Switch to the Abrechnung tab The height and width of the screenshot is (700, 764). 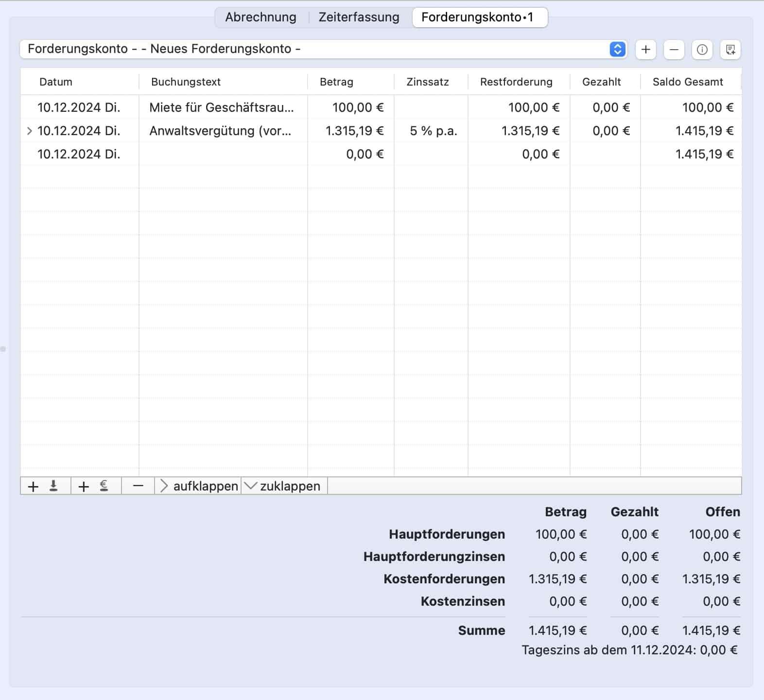tap(260, 17)
